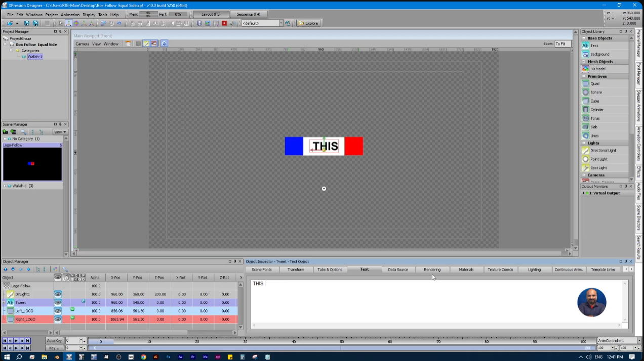Click the Save project icon in toolbar
The image size is (644, 361).
[x=27, y=23]
